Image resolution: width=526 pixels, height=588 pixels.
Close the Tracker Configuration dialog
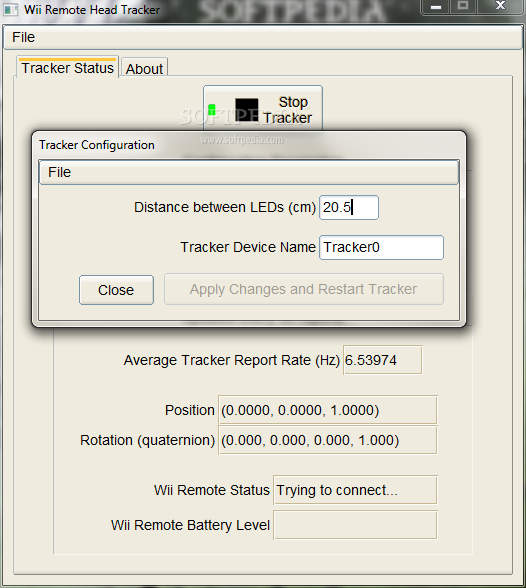point(116,290)
